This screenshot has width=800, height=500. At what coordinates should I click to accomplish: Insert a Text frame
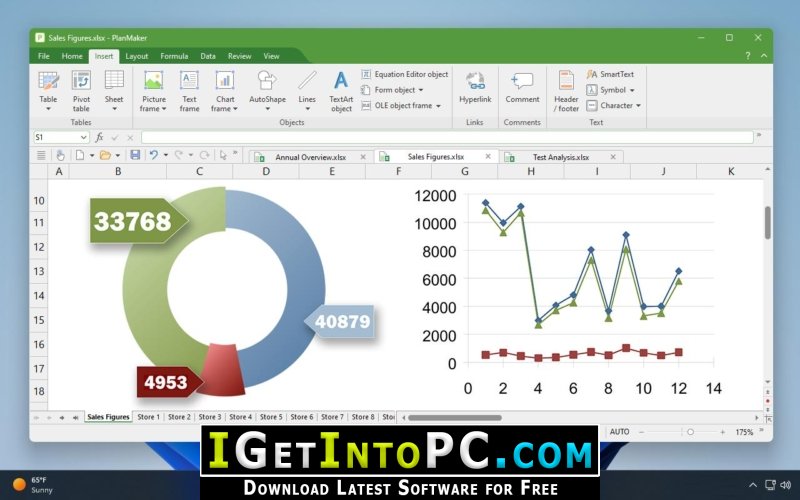189,91
